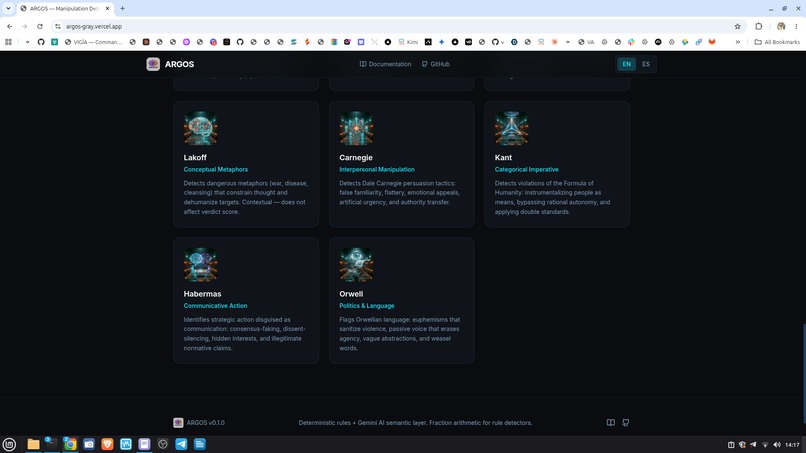806x453 pixels.
Task: Open the tab search dropdown arrow
Action: (x=8, y=8)
